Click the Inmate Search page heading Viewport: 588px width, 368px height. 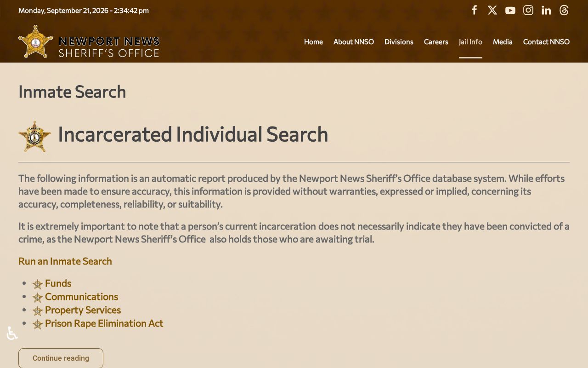click(x=72, y=92)
